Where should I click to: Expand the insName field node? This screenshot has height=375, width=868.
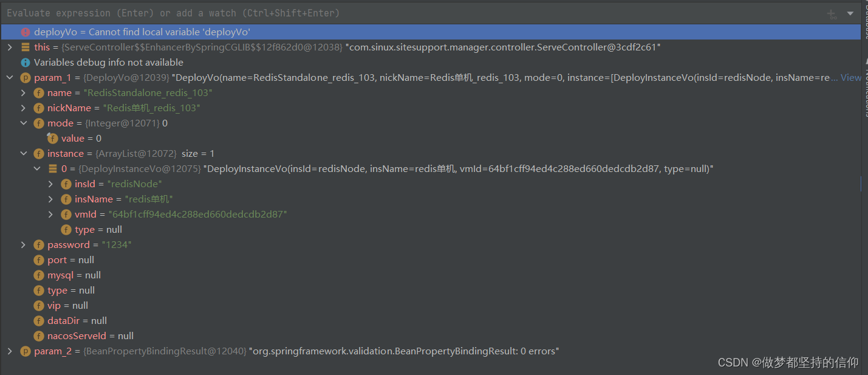pos(50,199)
